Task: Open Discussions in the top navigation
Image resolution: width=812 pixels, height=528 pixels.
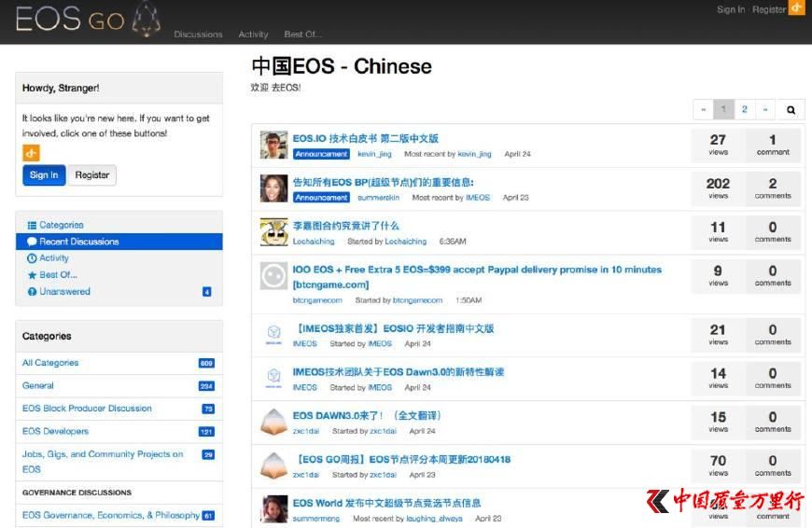Action: [x=198, y=35]
